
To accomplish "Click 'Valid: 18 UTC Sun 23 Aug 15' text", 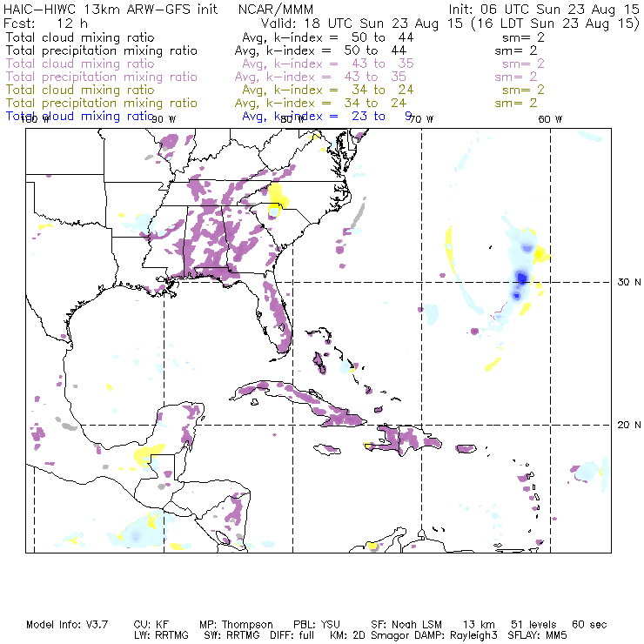I will (x=362, y=23).
